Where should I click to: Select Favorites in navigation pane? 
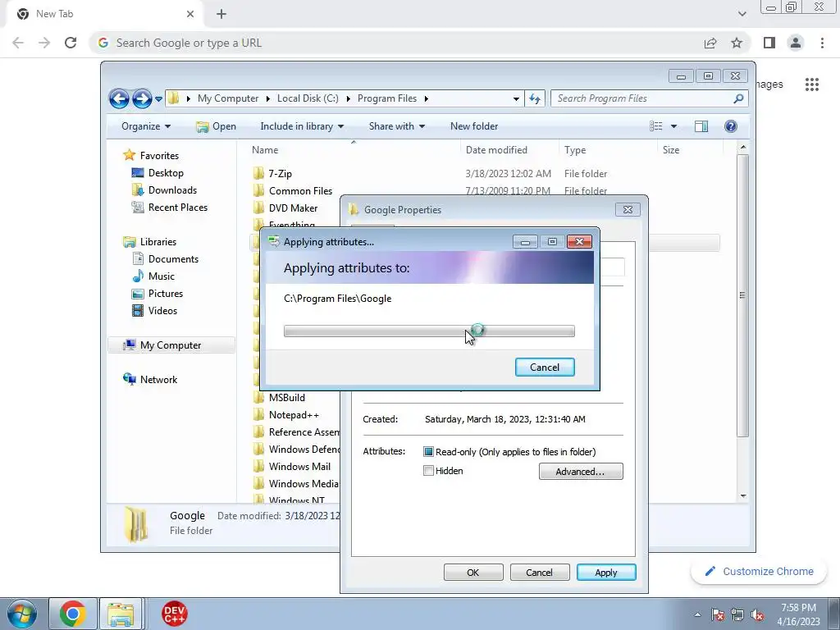tap(159, 155)
